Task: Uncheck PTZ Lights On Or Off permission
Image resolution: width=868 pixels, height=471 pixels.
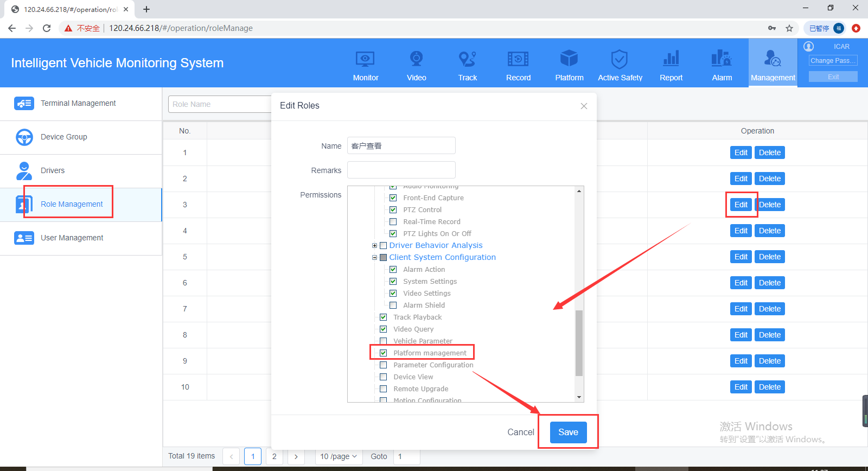Action: click(393, 234)
